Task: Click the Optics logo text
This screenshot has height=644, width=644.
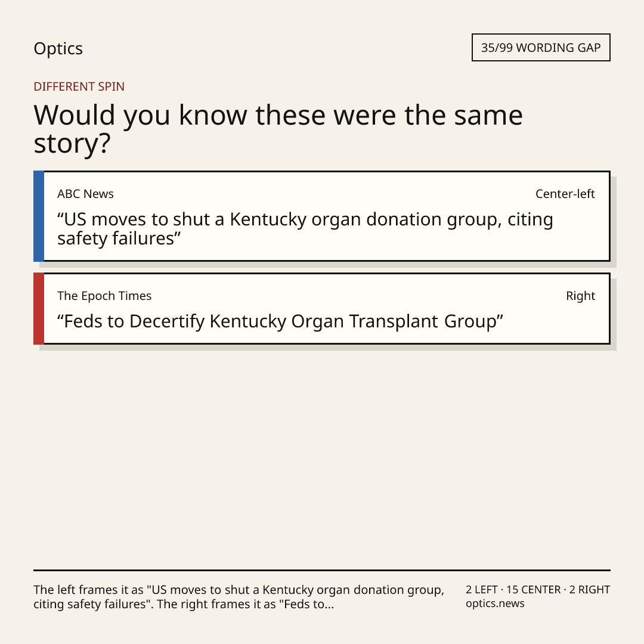Action: pos(58,48)
